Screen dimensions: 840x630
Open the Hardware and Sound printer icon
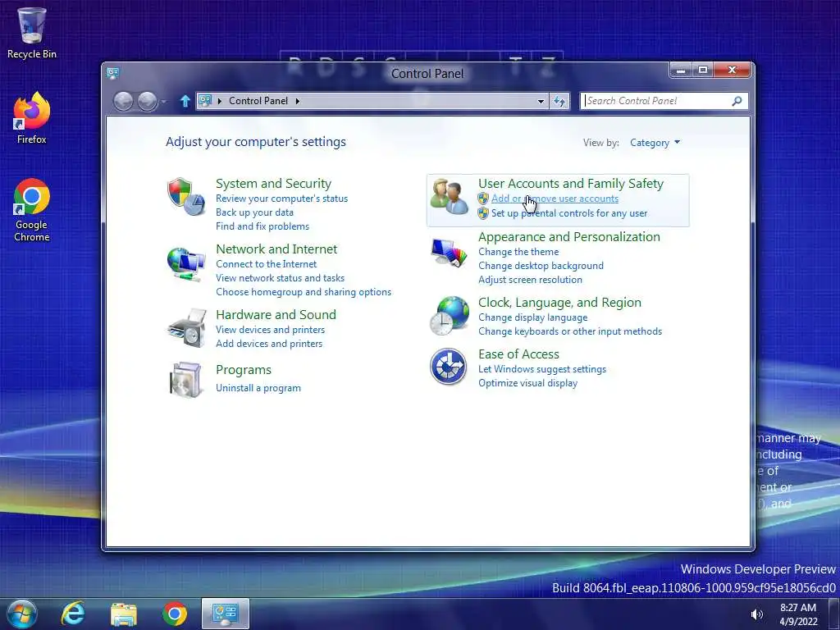click(186, 328)
